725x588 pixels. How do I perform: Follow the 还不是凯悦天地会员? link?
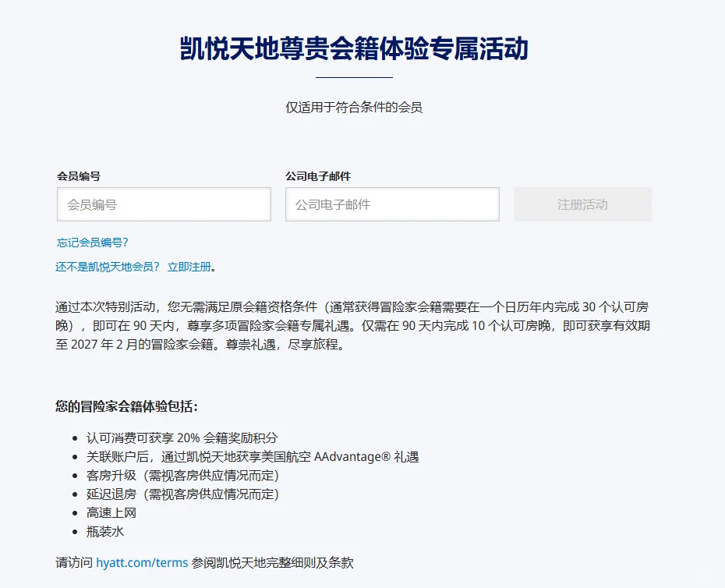pyautogui.click(x=108, y=267)
